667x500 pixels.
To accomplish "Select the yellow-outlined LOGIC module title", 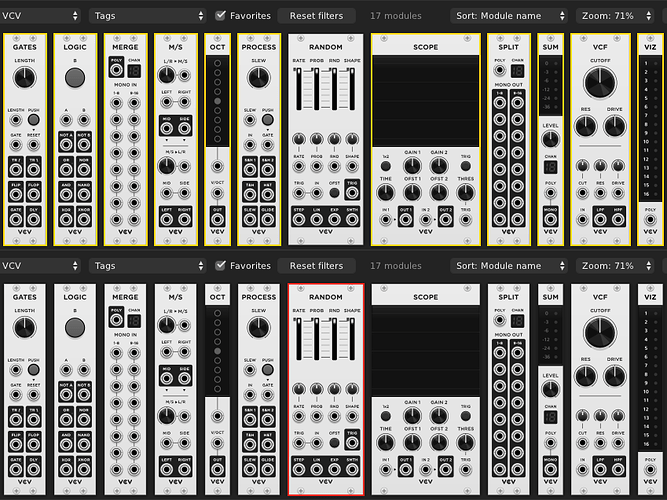I will pos(75,47).
